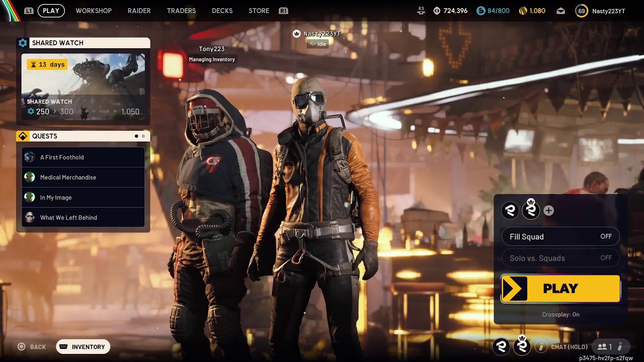The image size is (644, 362).
Task: Click the coin currency icon beside 724,396
Action: pyautogui.click(x=437, y=11)
